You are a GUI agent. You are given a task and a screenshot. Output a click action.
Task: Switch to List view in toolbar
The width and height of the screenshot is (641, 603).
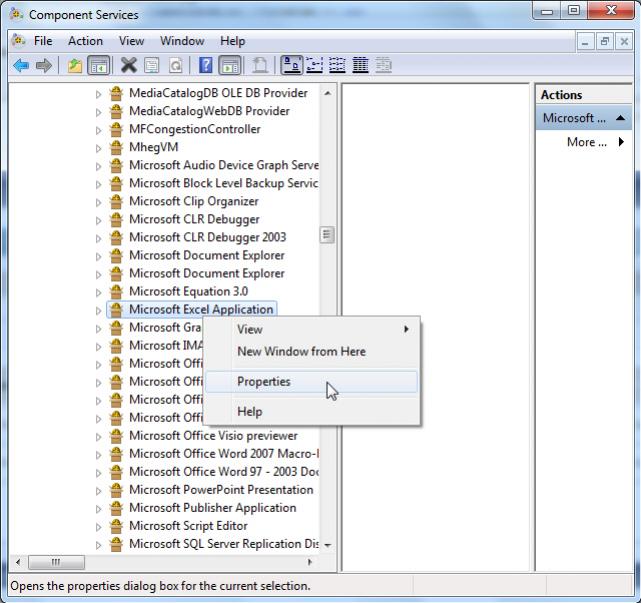(337, 65)
